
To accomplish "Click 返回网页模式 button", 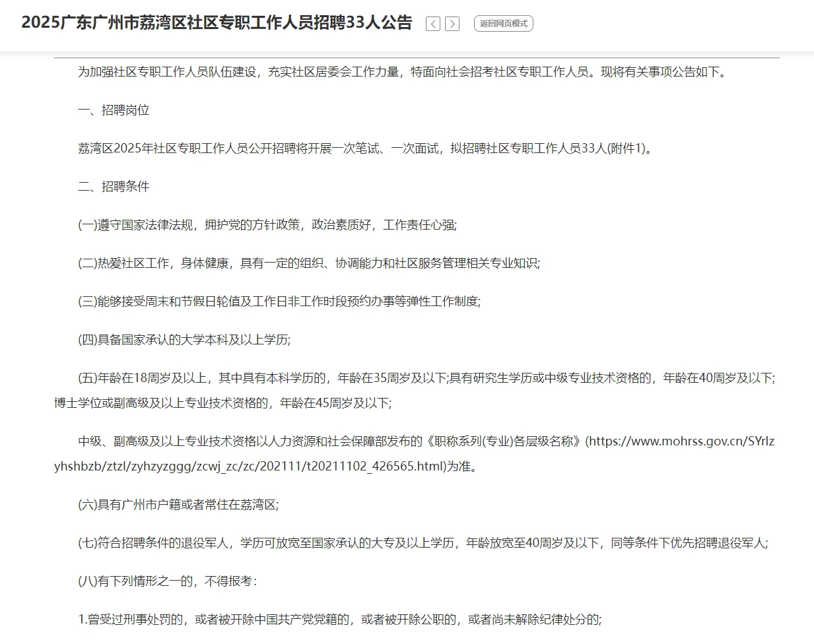I will (504, 24).
